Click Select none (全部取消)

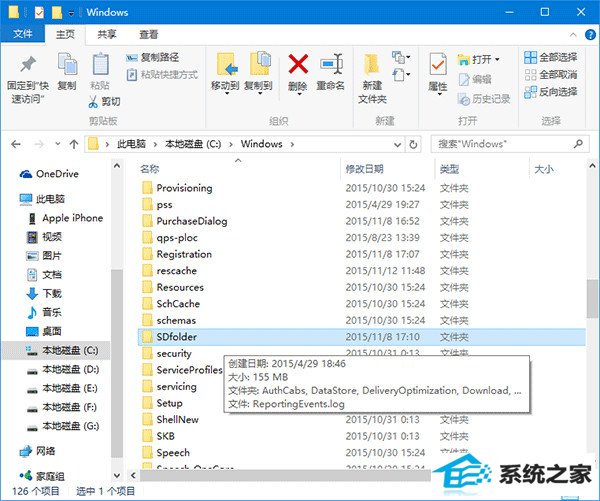(551, 75)
